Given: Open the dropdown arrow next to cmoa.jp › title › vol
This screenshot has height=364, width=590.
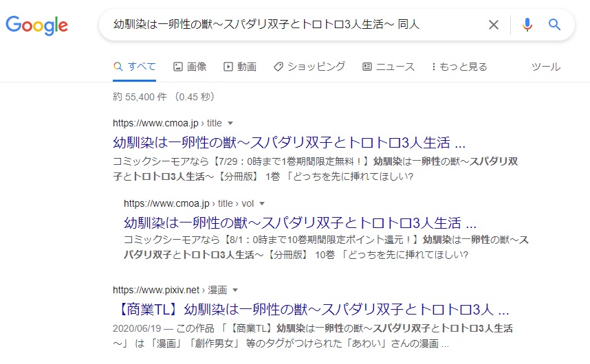Looking at the screenshot, I should point(262,203).
